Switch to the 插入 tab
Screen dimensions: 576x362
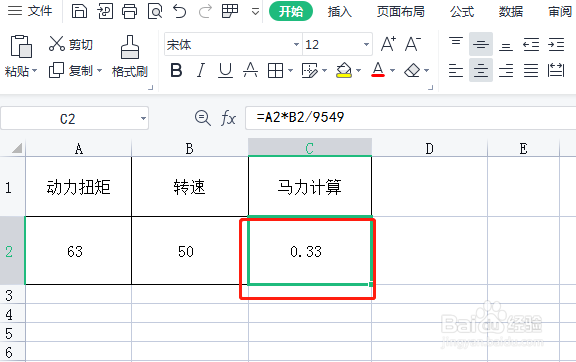pyautogui.click(x=339, y=12)
